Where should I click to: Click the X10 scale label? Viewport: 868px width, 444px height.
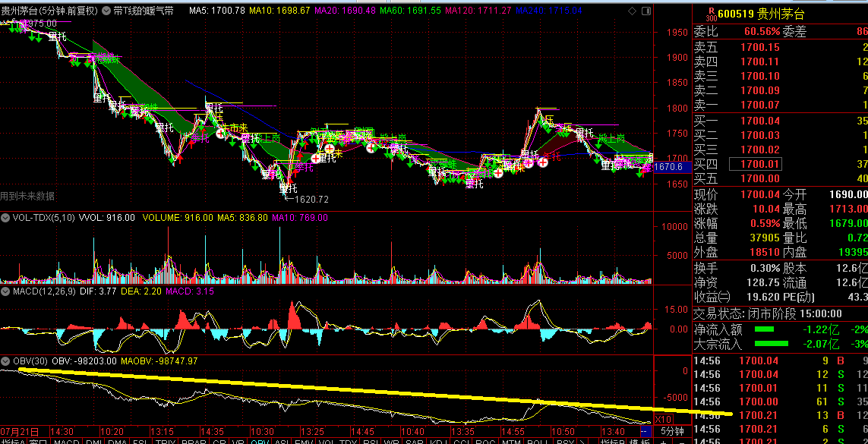tap(664, 419)
